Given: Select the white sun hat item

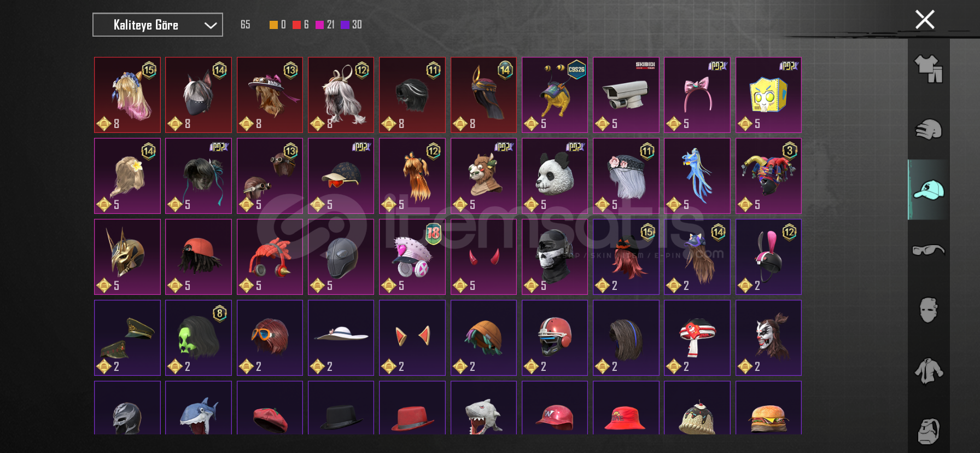Looking at the screenshot, I should point(341,338).
